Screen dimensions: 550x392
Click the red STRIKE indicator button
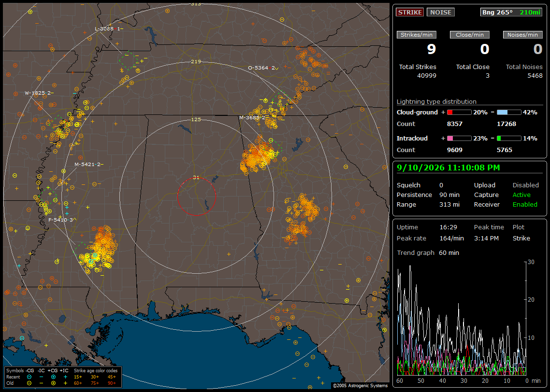(410, 12)
